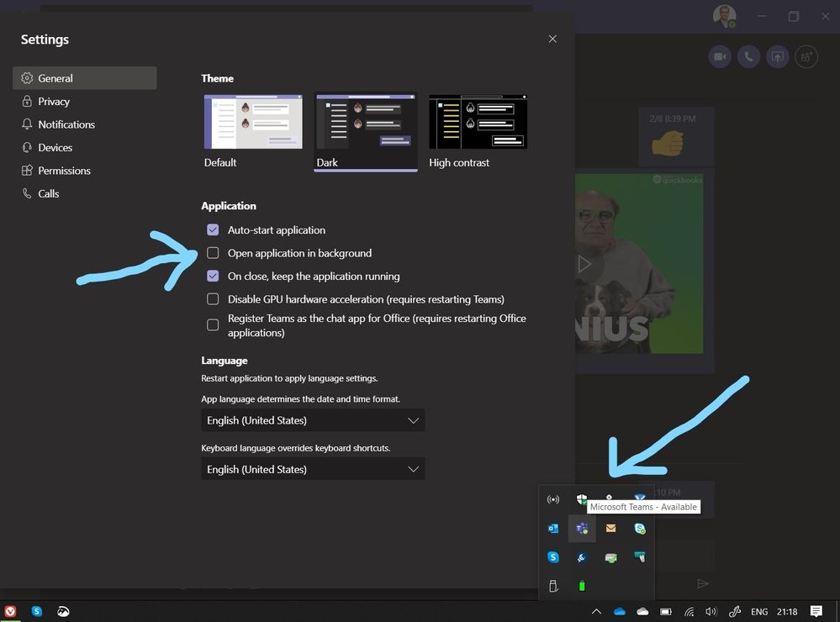This screenshot has width=840, height=622.
Task: Enable Register Teams as chat app for Office
Action: click(213, 325)
